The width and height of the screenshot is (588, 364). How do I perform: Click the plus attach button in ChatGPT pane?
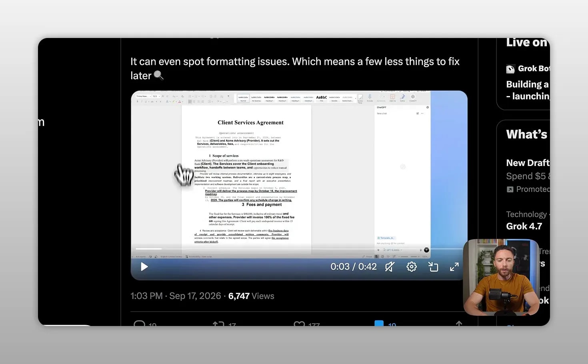tap(378, 250)
